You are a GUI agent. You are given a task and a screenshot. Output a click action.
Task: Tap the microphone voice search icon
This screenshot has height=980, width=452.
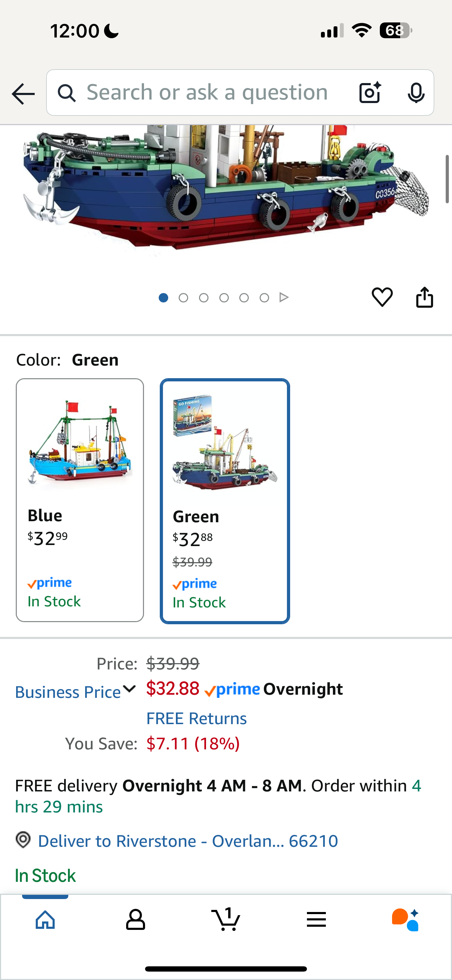pyautogui.click(x=416, y=93)
